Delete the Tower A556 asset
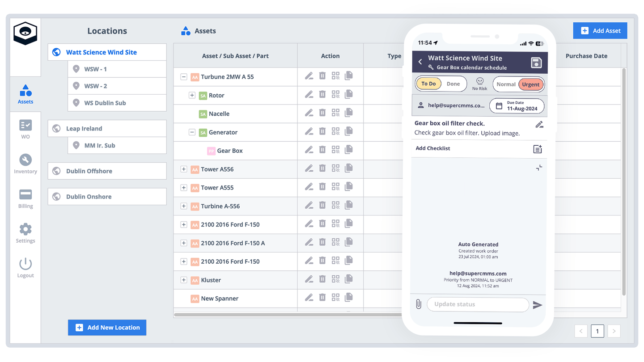644x362 pixels. 322,169
